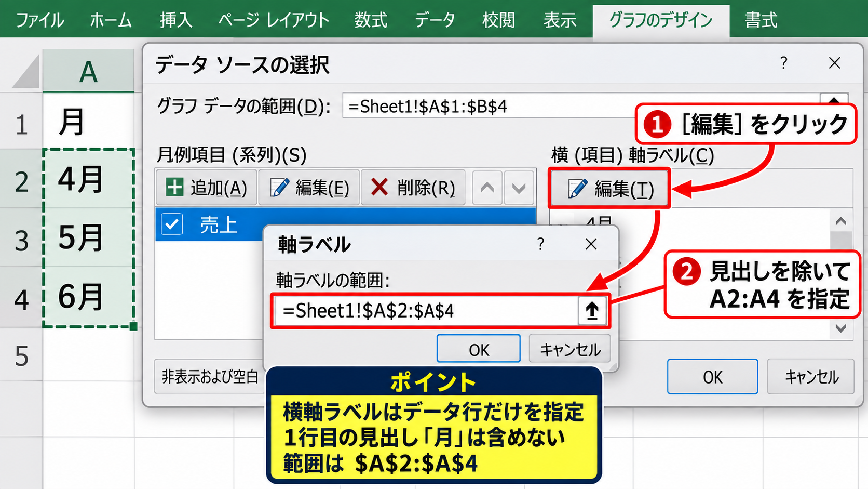The image size is (868, 489).
Task: Click 削除(R) to remove the series
Action: point(413,188)
